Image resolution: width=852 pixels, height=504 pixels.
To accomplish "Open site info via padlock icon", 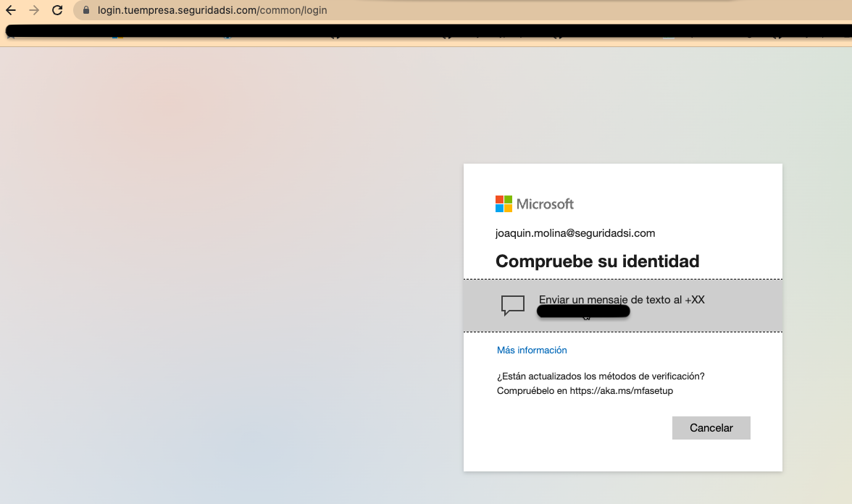I will [86, 11].
